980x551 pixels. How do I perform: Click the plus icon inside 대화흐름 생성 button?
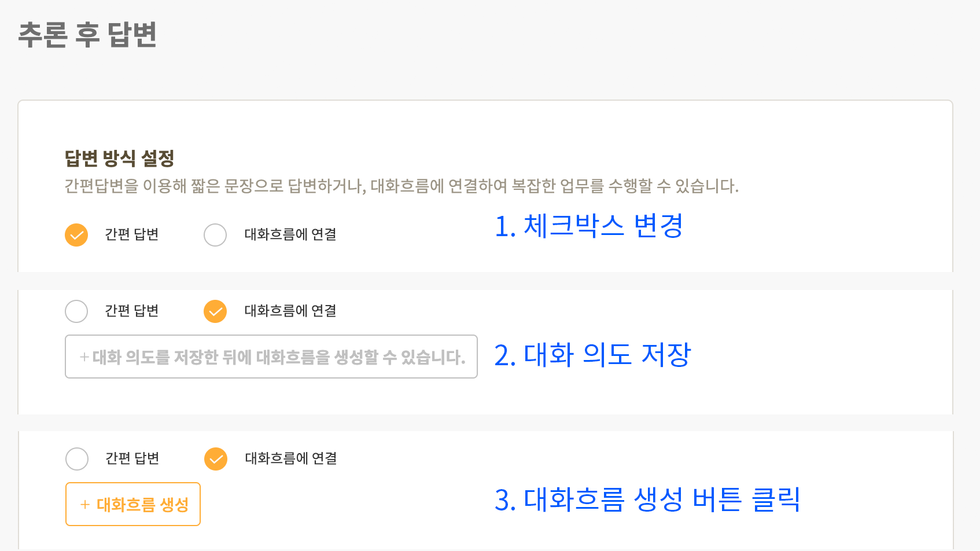(85, 505)
